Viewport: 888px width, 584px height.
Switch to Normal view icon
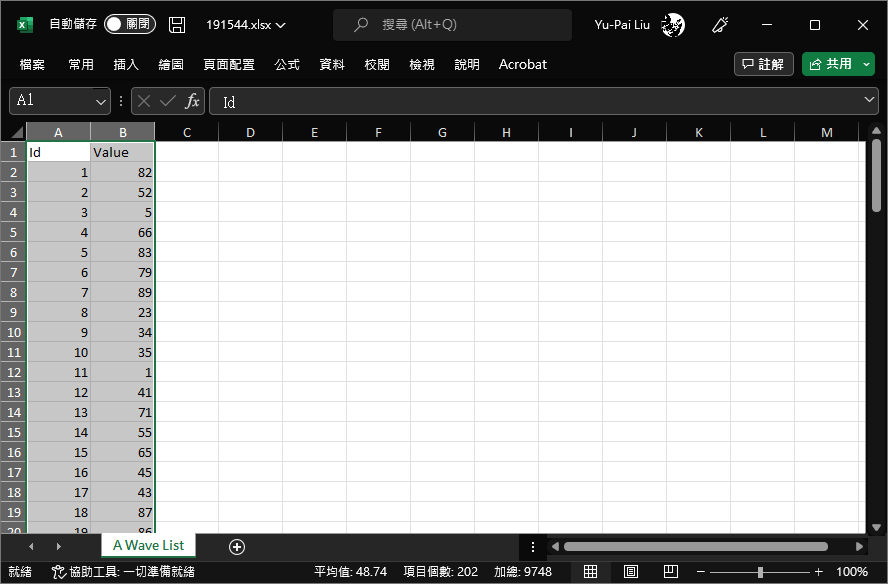point(590,572)
